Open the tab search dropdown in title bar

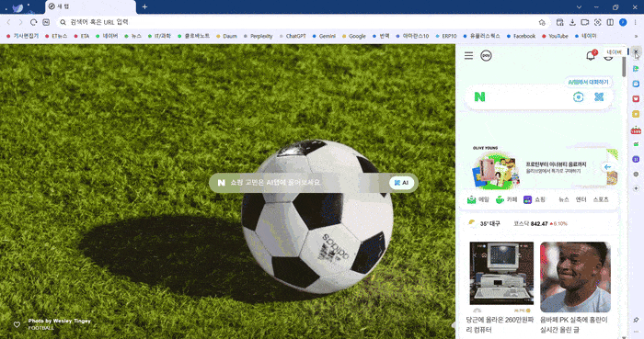click(x=579, y=7)
